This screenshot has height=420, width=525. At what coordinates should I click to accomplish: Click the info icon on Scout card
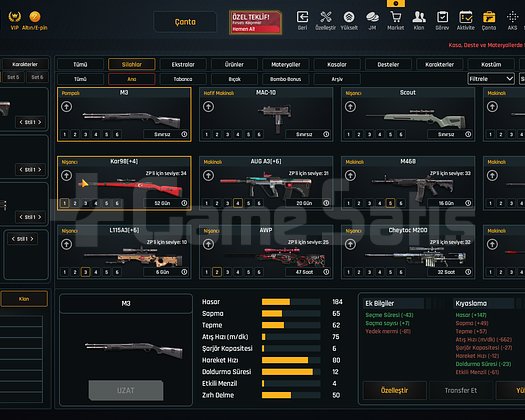coord(468,134)
